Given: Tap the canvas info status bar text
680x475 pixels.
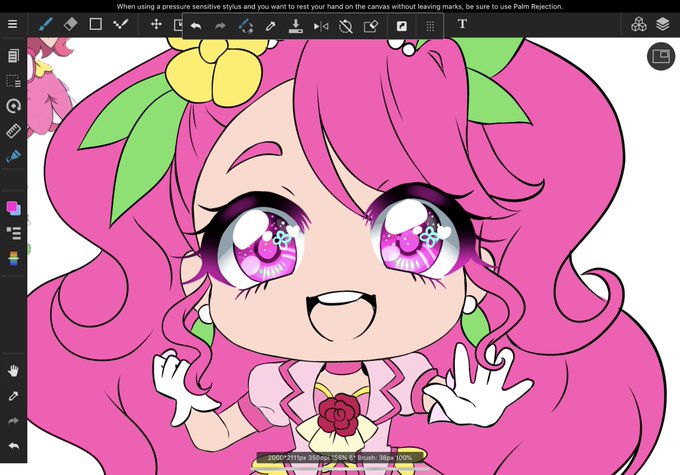Looking at the screenshot, I should click(340, 458).
